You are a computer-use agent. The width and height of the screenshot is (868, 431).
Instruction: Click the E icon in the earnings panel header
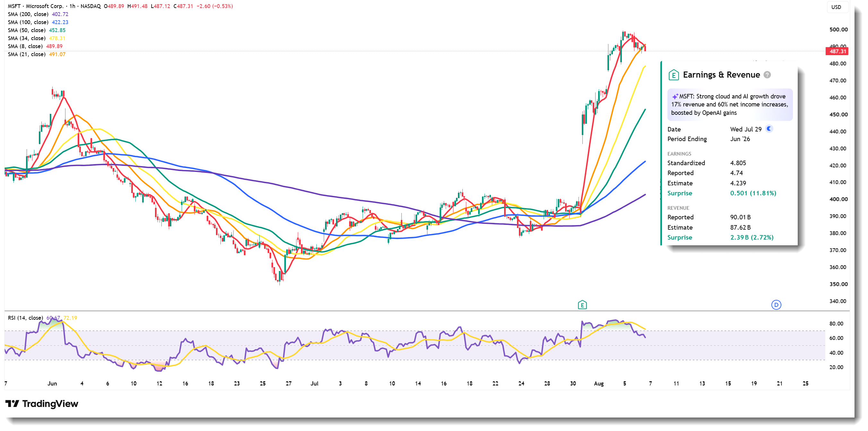pos(673,75)
